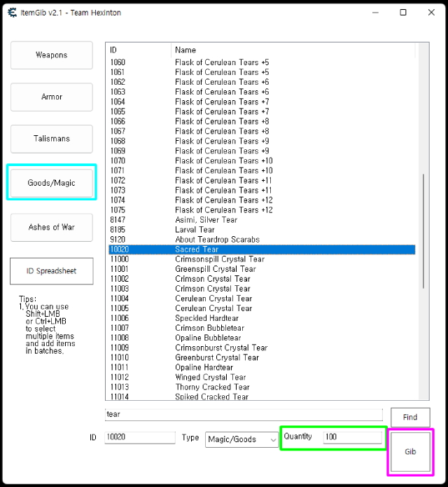Screen dimensions: 448x487
Task: Select Greenspill Crystal Tear row
Action: 262,269
